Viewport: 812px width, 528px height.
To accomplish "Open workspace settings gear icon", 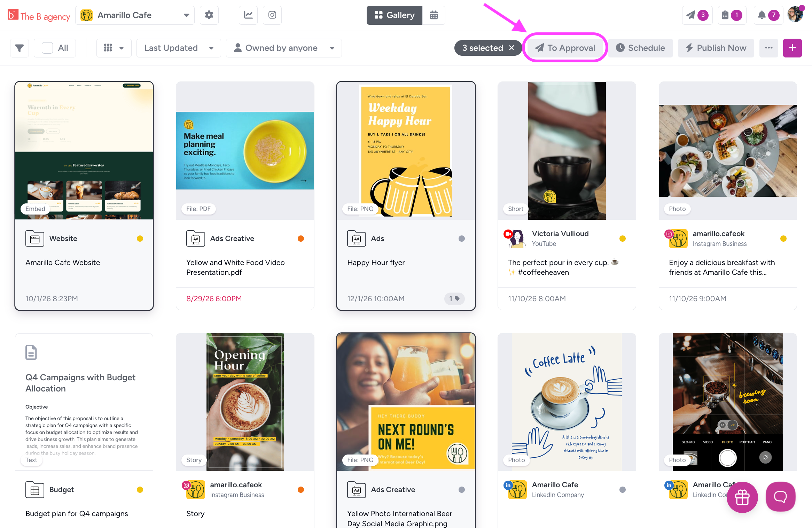I will tap(209, 15).
